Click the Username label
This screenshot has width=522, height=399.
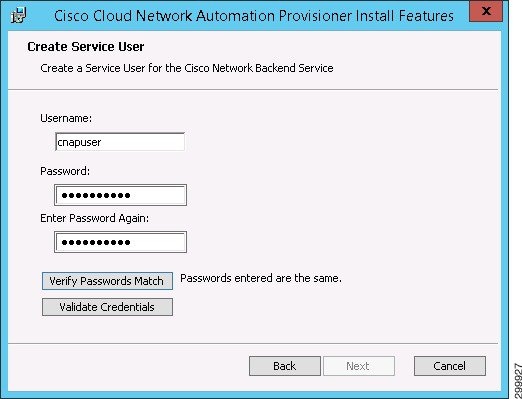(x=66, y=118)
